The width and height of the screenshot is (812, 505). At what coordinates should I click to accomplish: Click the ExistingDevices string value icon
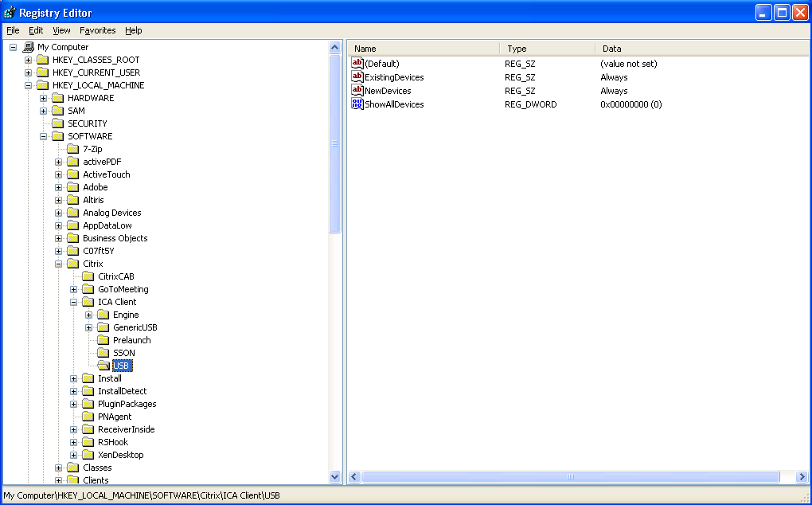[357, 77]
